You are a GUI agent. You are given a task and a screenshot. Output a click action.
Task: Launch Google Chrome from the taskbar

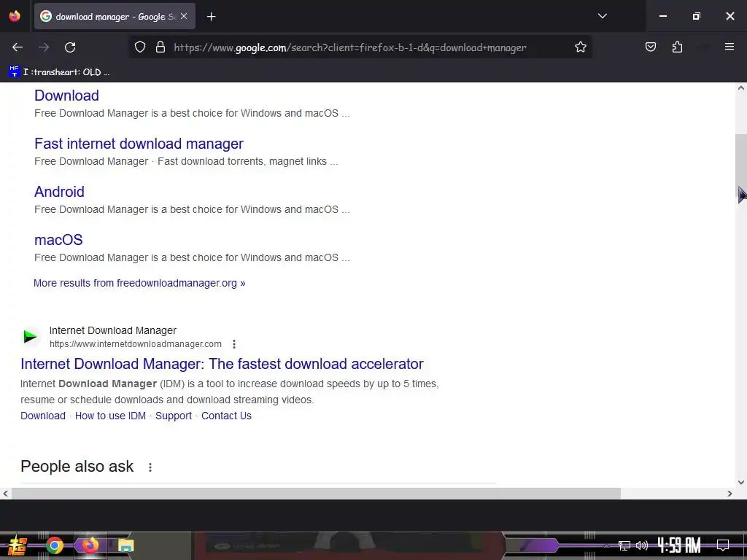point(54,545)
